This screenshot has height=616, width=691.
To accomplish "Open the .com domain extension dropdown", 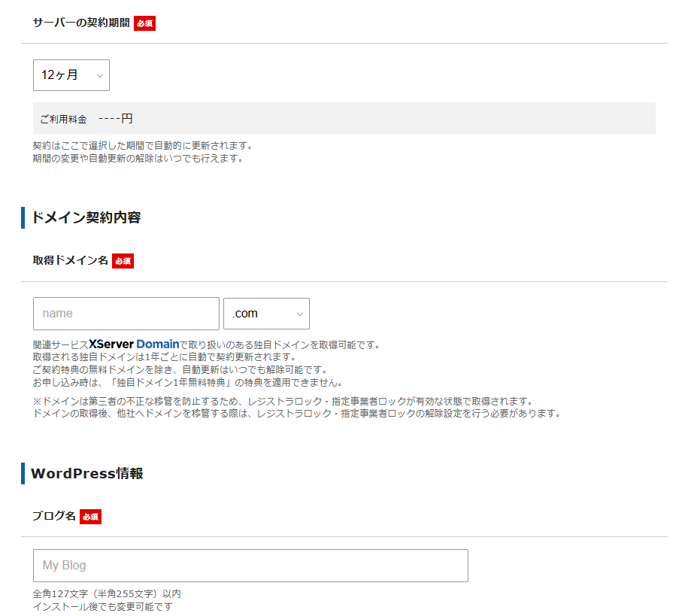I will click(x=265, y=314).
